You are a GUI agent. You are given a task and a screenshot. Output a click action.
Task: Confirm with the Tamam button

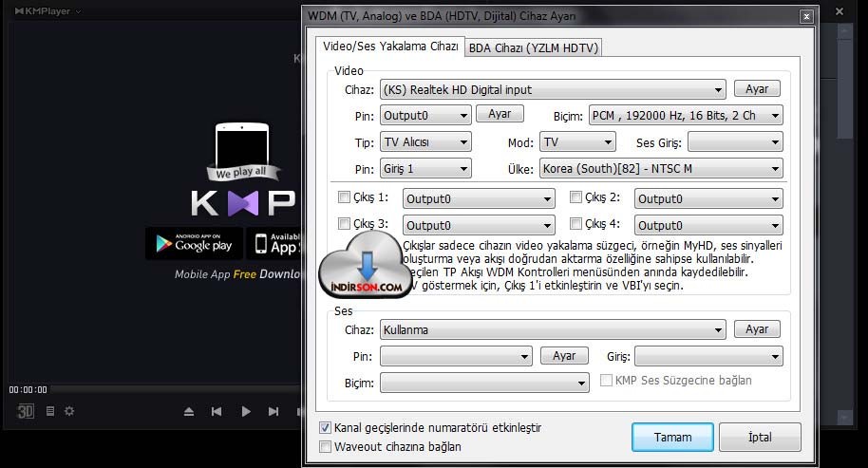pos(672,437)
